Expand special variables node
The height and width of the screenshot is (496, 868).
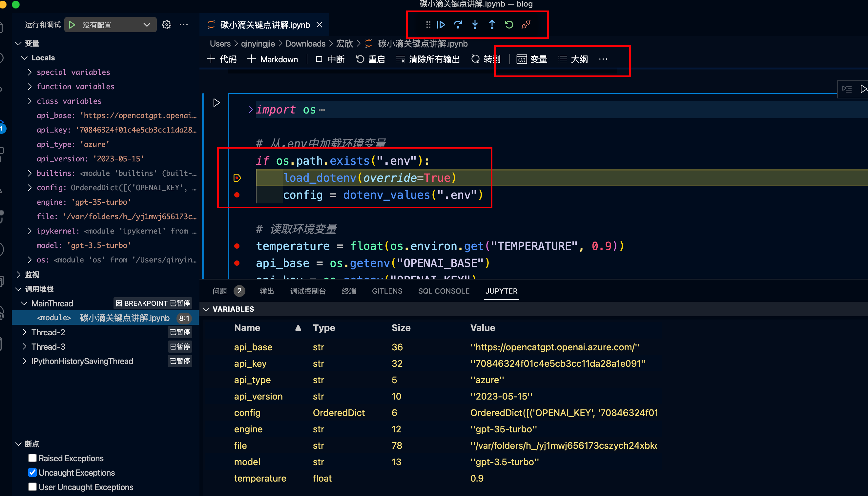point(30,72)
